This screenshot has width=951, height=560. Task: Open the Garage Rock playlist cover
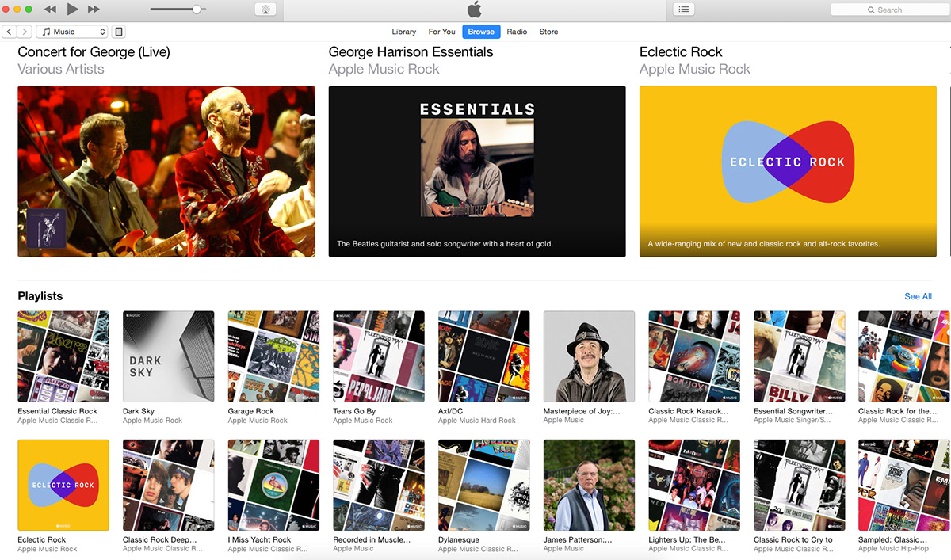pos(273,356)
